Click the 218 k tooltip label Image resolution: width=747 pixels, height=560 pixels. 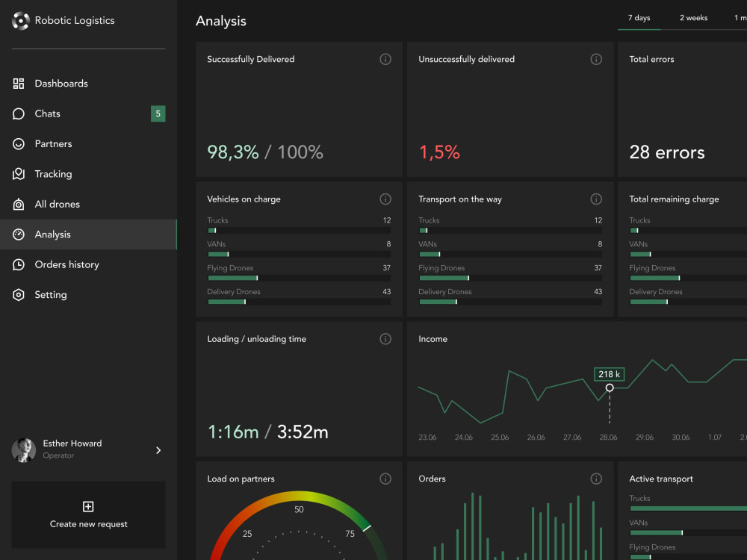click(x=610, y=374)
